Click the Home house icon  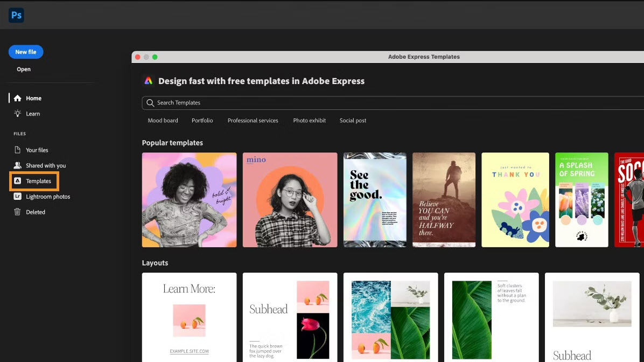click(x=18, y=99)
